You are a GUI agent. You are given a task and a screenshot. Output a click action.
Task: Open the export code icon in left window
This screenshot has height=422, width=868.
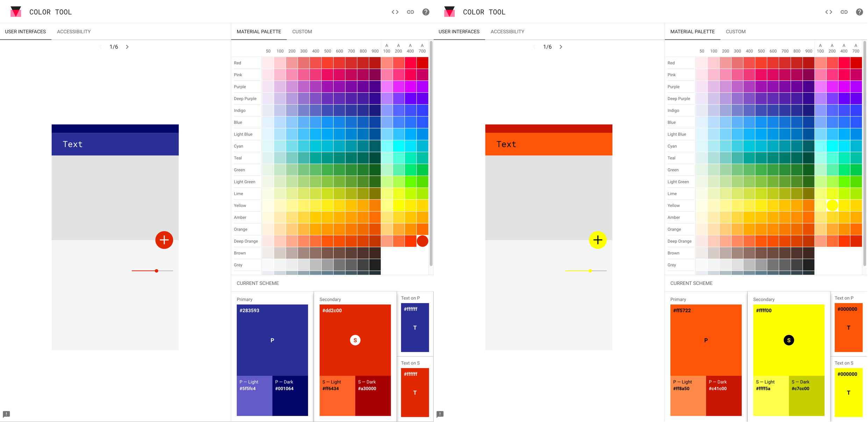click(395, 12)
